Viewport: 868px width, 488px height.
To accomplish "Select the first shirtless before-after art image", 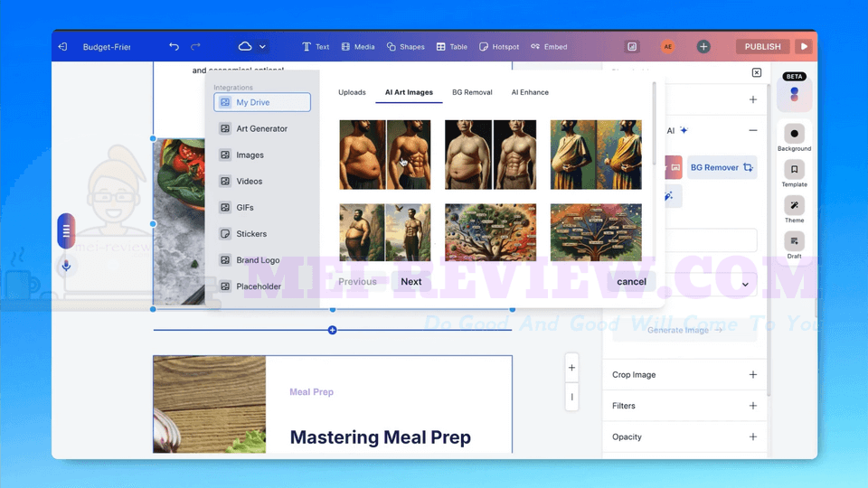I will click(x=385, y=155).
